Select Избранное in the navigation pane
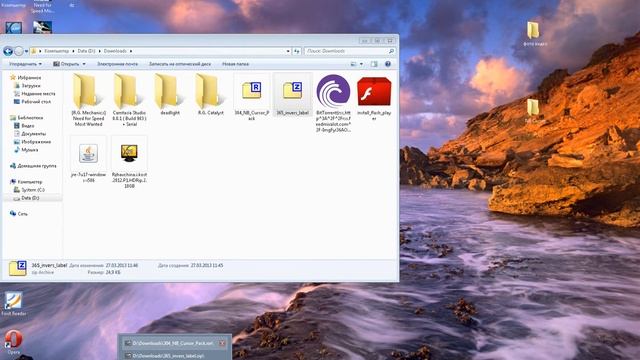Viewport: 640px width, 360px height. pos(26,78)
